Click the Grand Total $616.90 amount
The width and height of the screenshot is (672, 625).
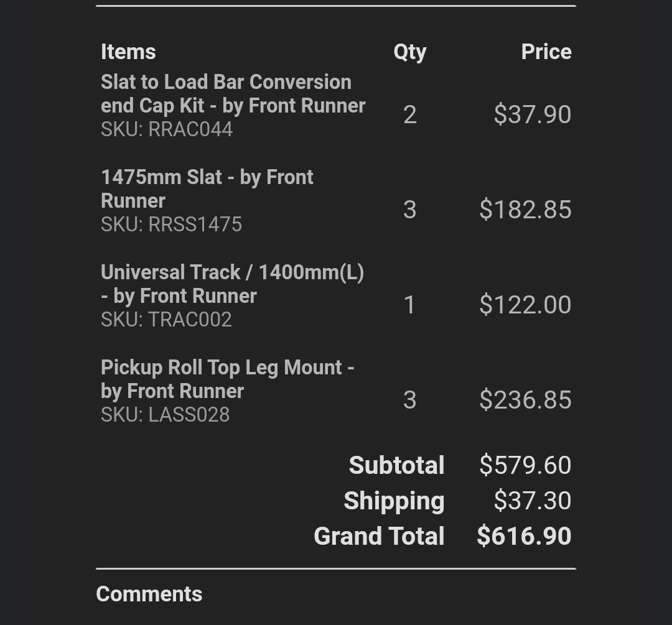[524, 536]
